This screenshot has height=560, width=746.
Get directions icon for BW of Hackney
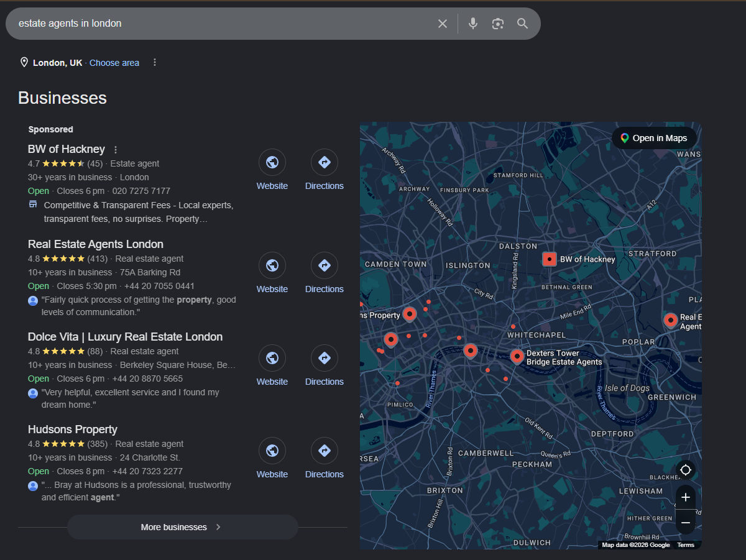(325, 162)
